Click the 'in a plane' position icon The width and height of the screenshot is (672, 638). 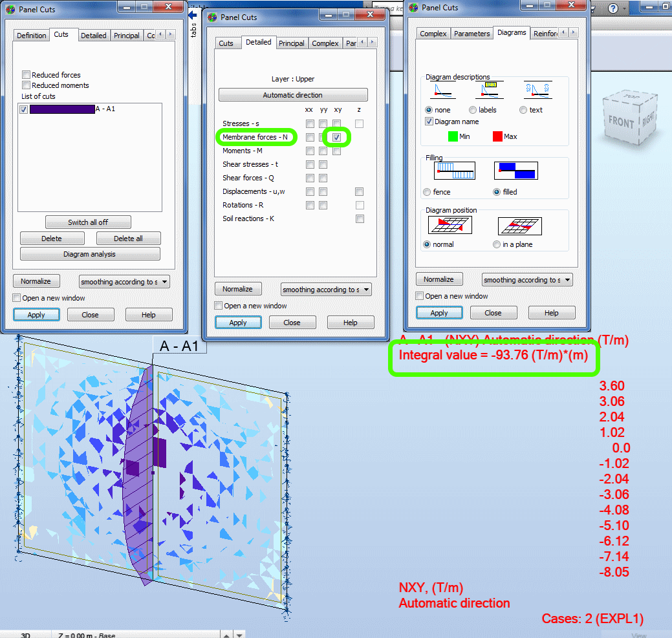(x=520, y=226)
